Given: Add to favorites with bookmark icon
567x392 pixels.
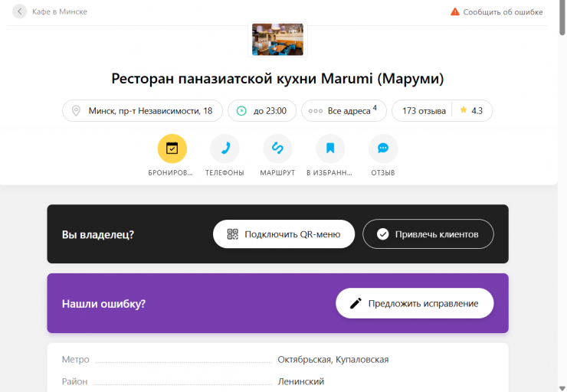Looking at the screenshot, I should click(330, 149).
